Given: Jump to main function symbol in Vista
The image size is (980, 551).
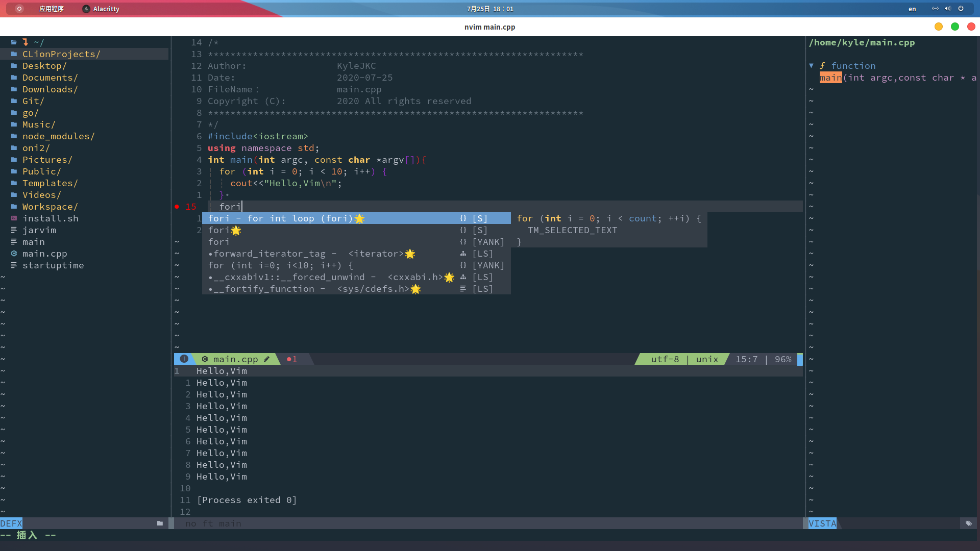Looking at the screenshot, I should tap(830, 78).
